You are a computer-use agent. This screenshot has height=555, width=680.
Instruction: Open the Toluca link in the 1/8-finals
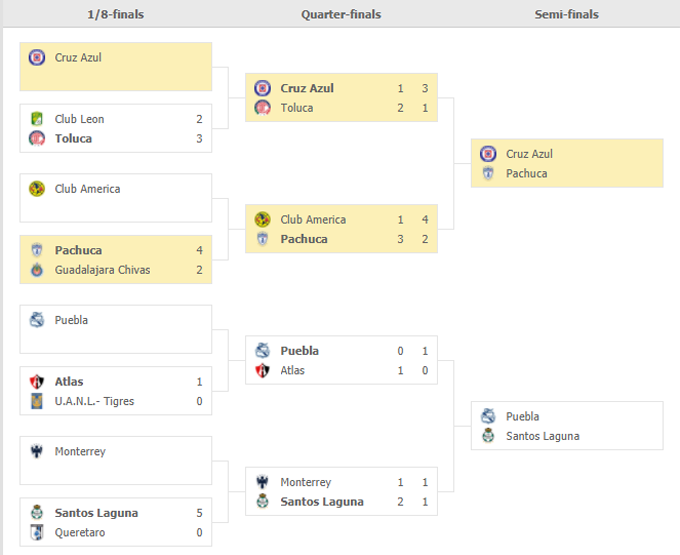73,138
